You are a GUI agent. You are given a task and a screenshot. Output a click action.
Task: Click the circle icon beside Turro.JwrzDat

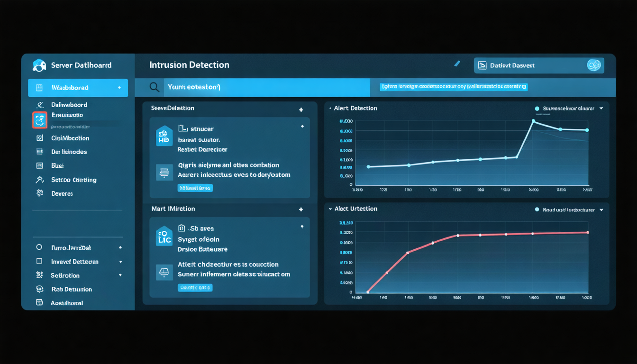tap(39, 247)
